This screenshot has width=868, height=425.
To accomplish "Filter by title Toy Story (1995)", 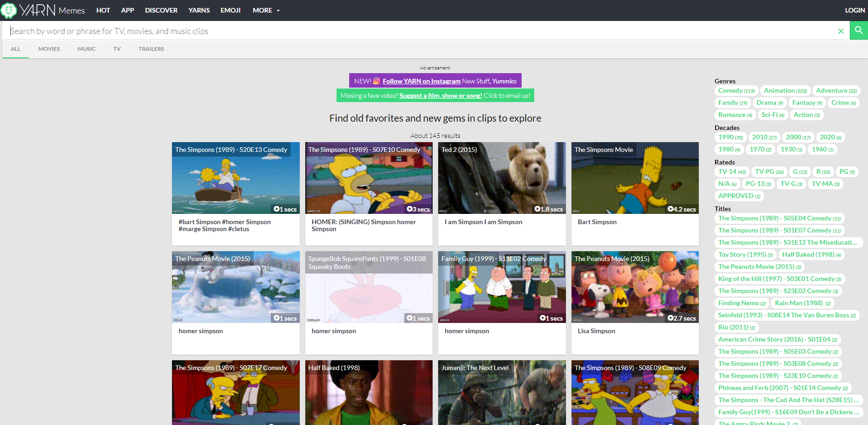I will (x=745, y=254).
